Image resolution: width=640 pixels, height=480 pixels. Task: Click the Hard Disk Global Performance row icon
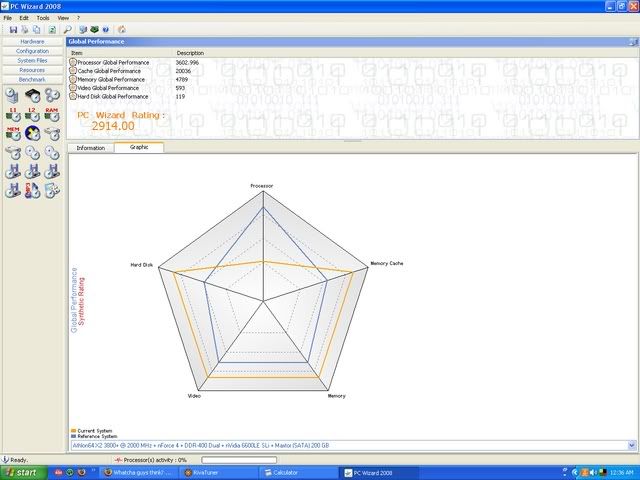[x=73, y=96]
